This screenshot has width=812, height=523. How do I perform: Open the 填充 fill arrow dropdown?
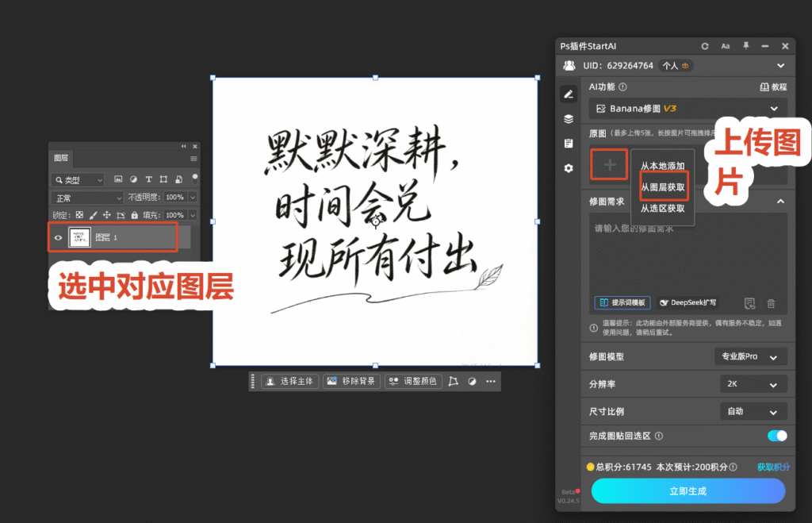click(193, 215)
